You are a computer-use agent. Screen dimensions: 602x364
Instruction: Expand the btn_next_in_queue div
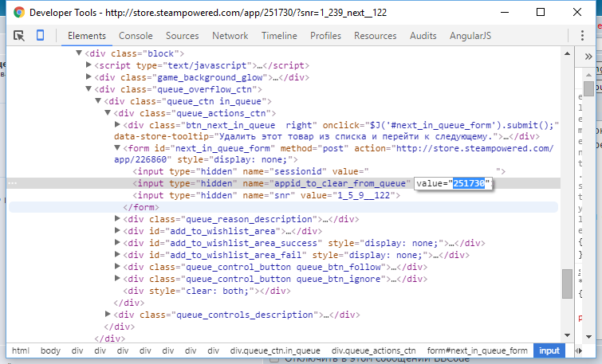(x=118, y=124)
